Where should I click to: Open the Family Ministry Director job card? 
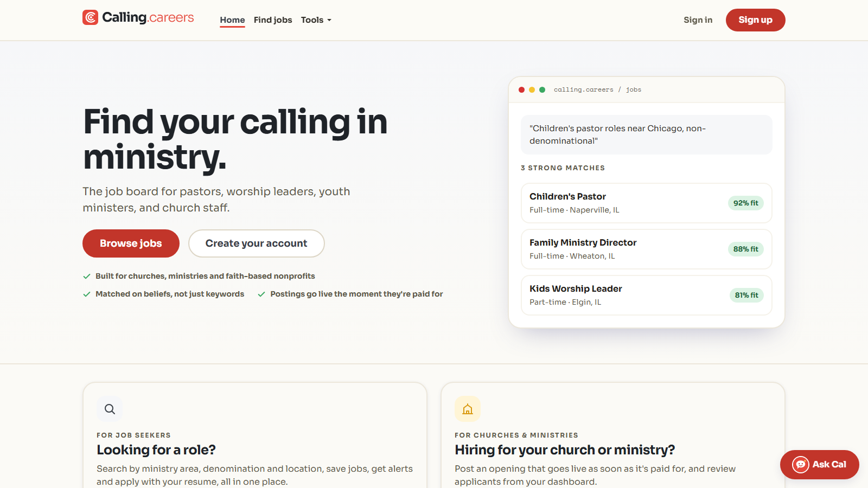pos(646,249)
